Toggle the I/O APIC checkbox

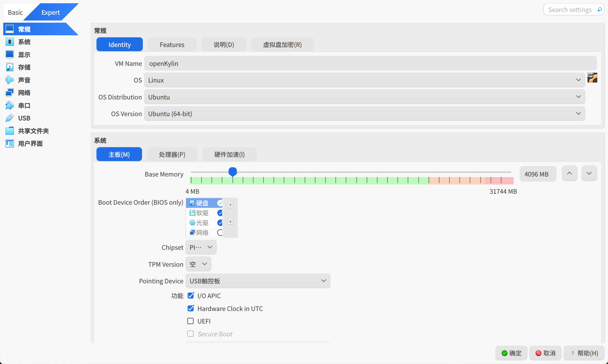191,296
